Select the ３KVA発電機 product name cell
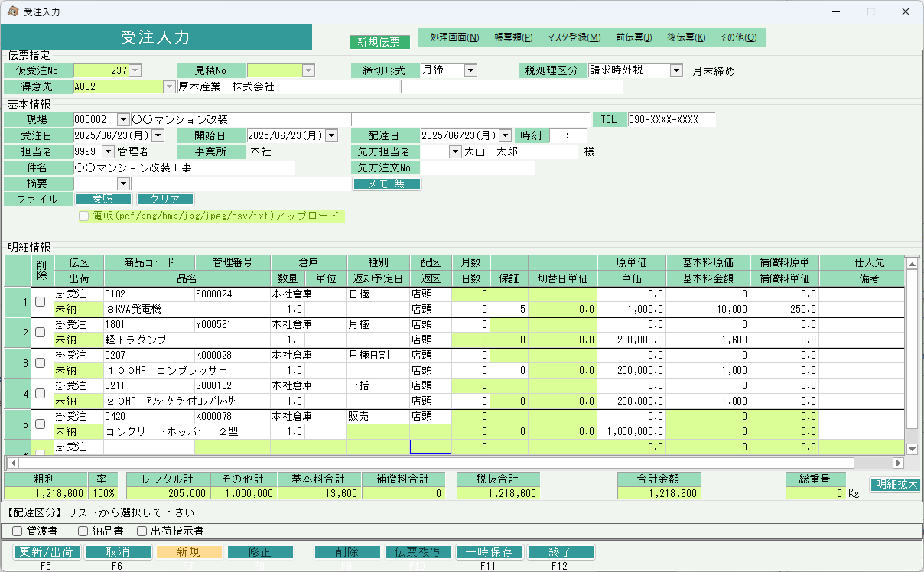Viewport: 924px width, 572px height. [x=187, y=309]
